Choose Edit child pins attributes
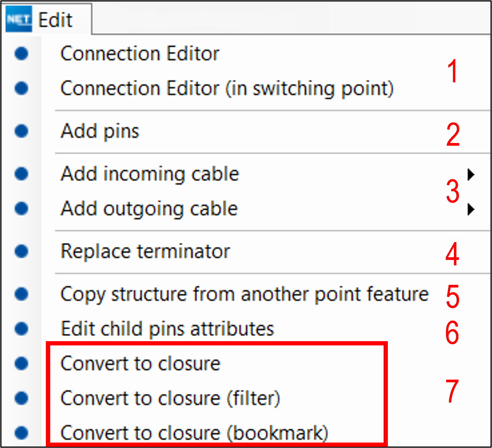 [167, 329]
